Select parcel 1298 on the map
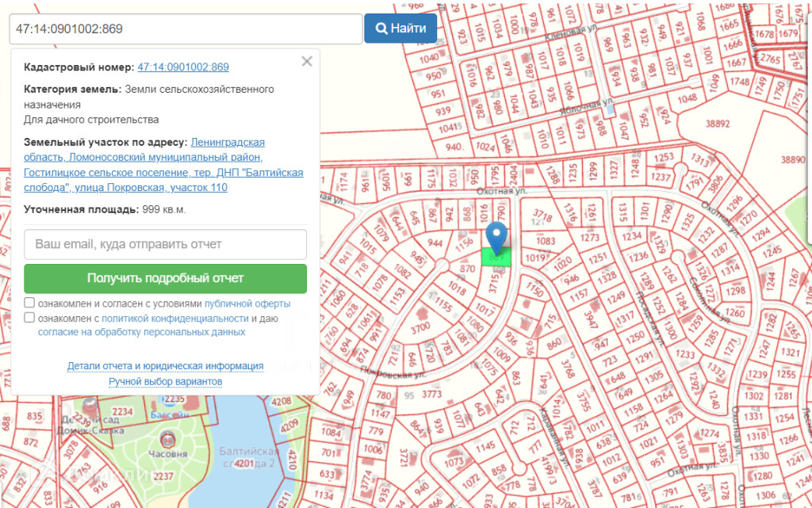 point(735,291)
